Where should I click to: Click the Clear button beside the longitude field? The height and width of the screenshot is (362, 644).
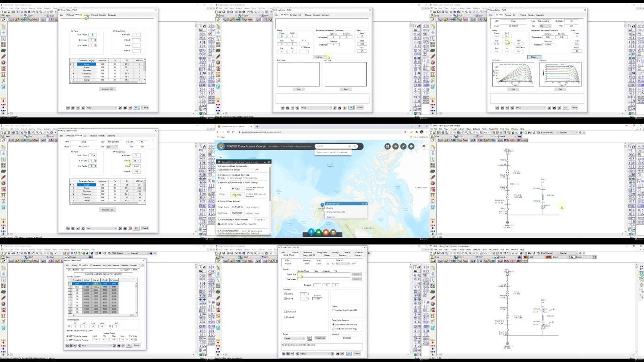click(x=222, y=194)
